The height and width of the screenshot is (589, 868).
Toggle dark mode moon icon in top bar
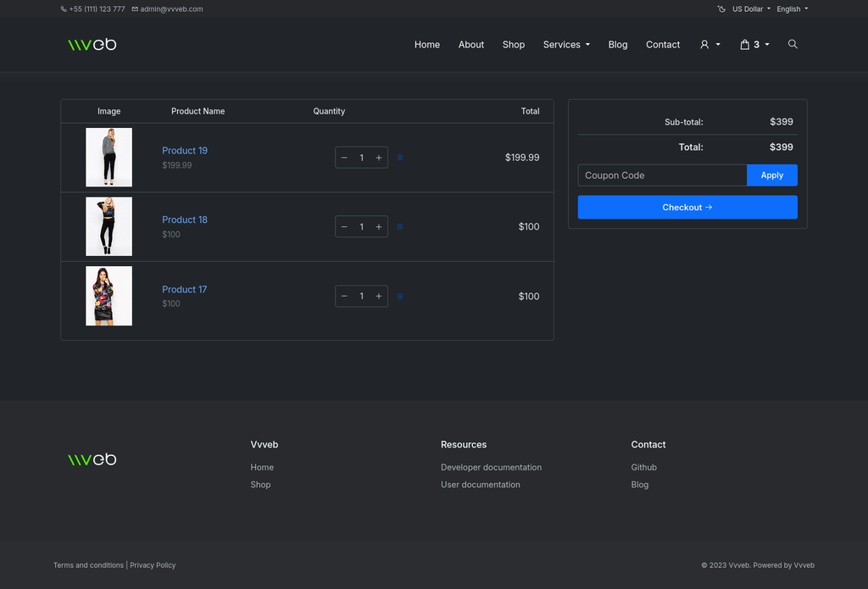pos(721,8)
